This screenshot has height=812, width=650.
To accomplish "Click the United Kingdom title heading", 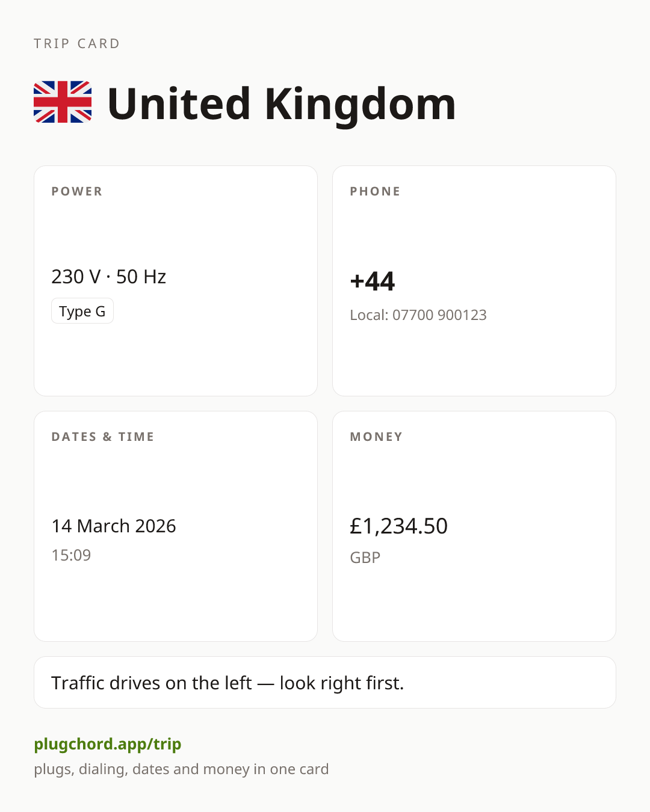I will point(281,103).
